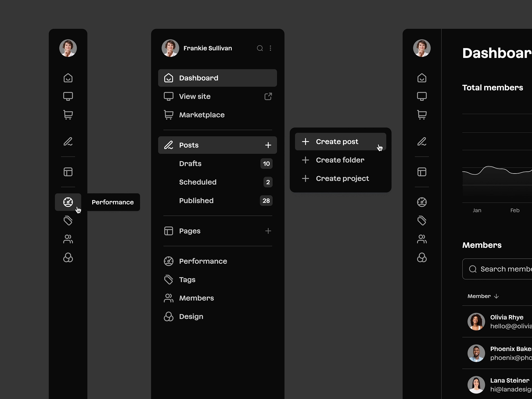
Task: Click the external link icon on View site
Action: [x=268, y=96]
